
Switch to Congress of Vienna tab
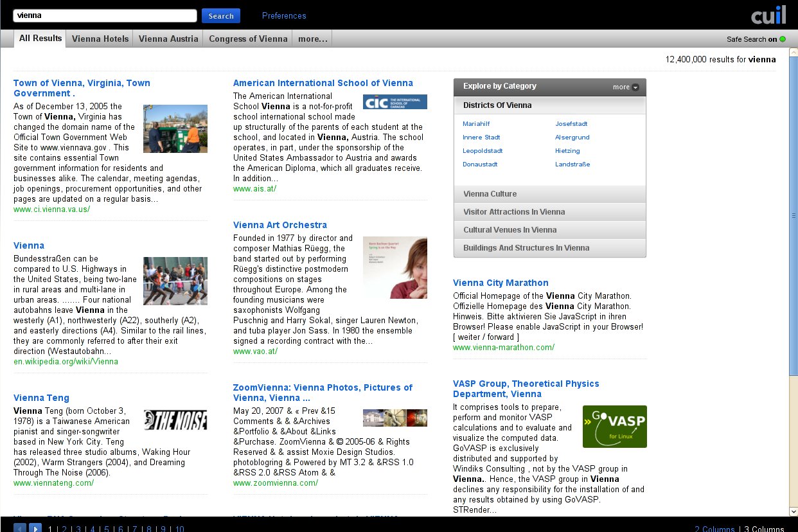pos(248,39)
